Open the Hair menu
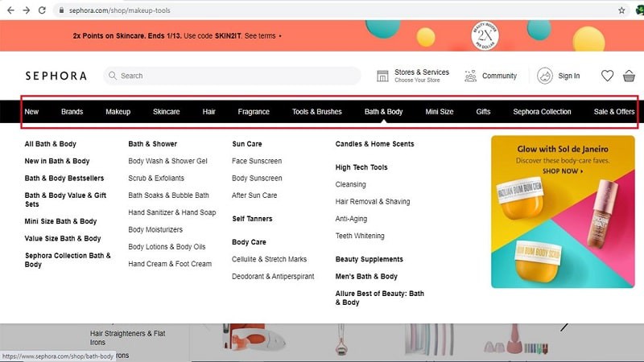644x362 pixels. point(208,112)
